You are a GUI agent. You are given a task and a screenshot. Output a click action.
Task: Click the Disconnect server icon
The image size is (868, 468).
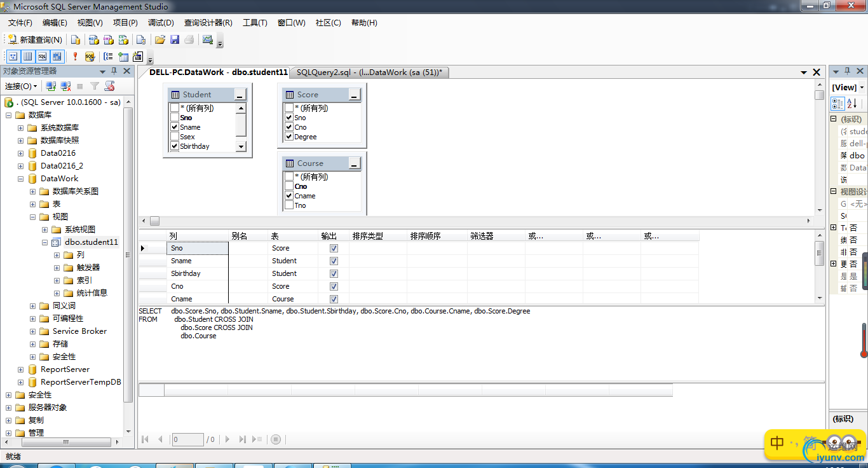(x=65, y=86)
